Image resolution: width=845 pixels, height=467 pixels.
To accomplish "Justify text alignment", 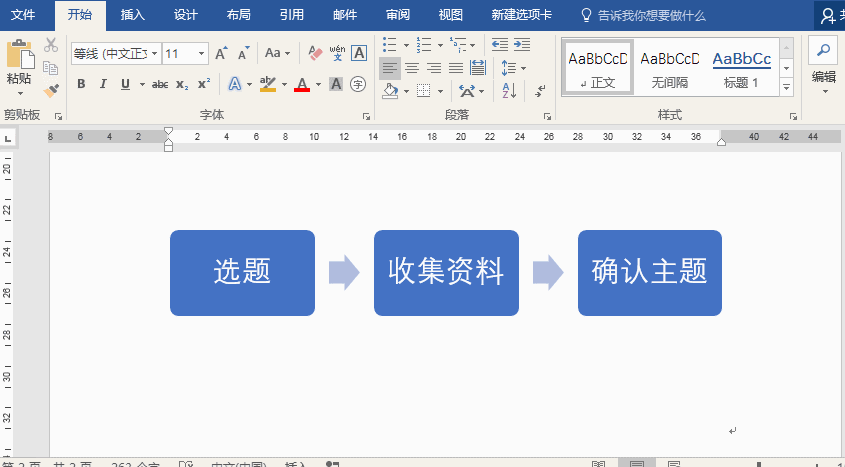I will point(456,68).
